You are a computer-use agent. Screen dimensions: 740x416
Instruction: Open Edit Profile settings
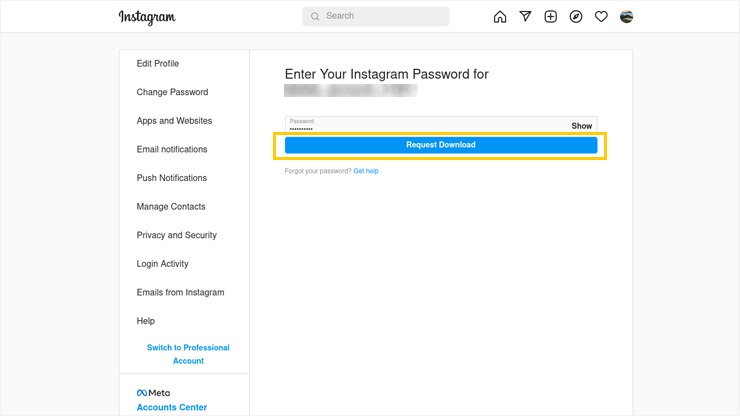158,63
